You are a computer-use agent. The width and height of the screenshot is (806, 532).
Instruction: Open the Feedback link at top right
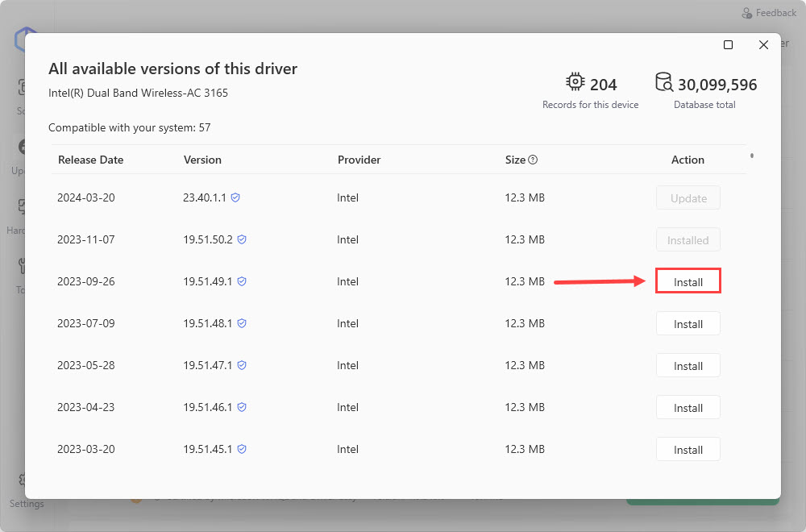pos(769,13)
